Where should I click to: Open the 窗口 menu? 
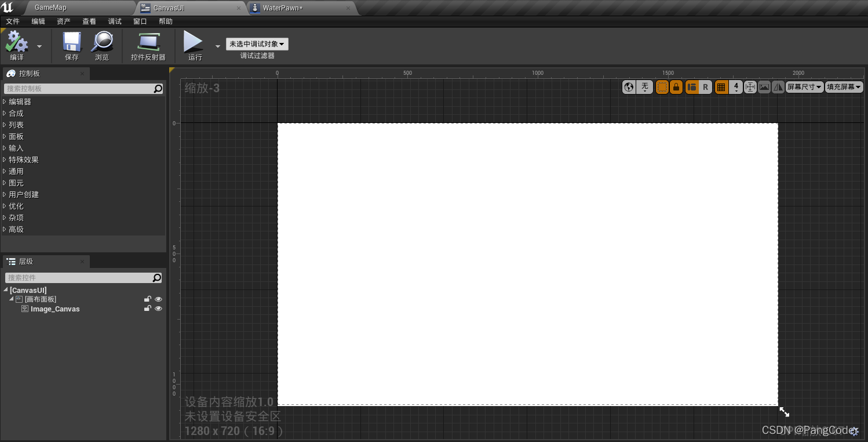140,21
